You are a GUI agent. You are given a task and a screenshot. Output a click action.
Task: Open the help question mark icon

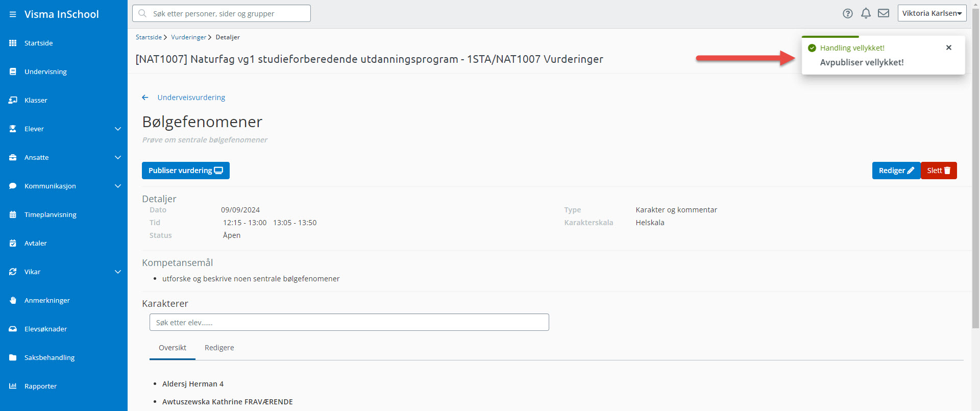coord(848,14)
